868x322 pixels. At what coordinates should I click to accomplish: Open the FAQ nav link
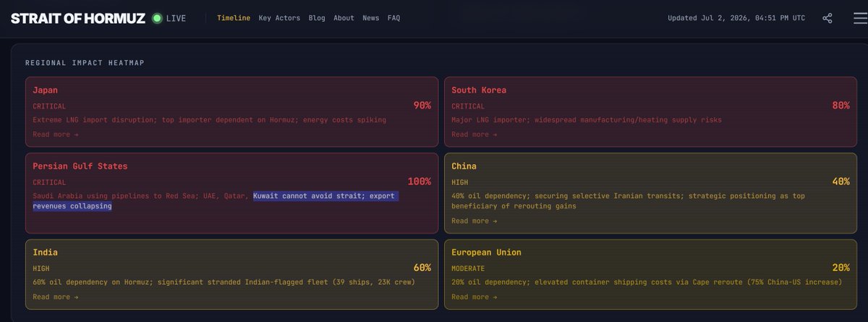(x=393, y=18)
